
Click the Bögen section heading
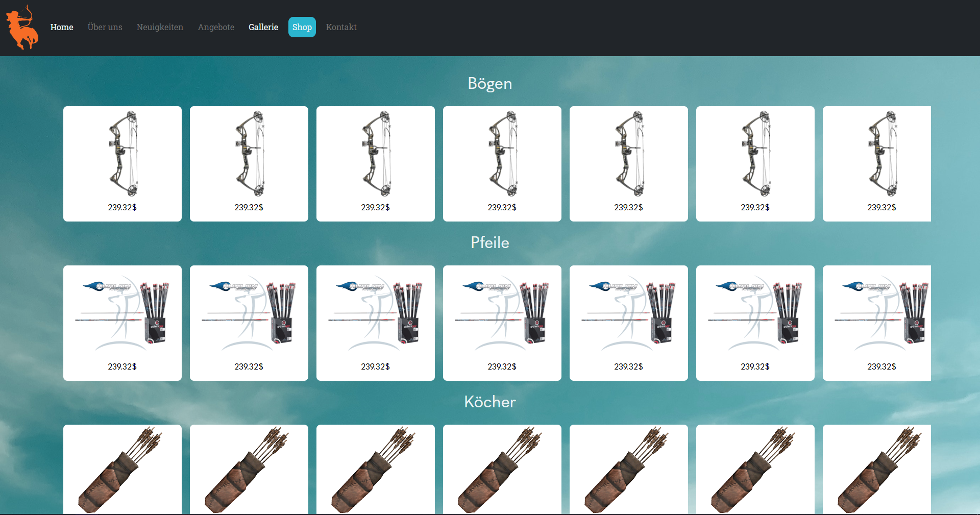(490, 84)
